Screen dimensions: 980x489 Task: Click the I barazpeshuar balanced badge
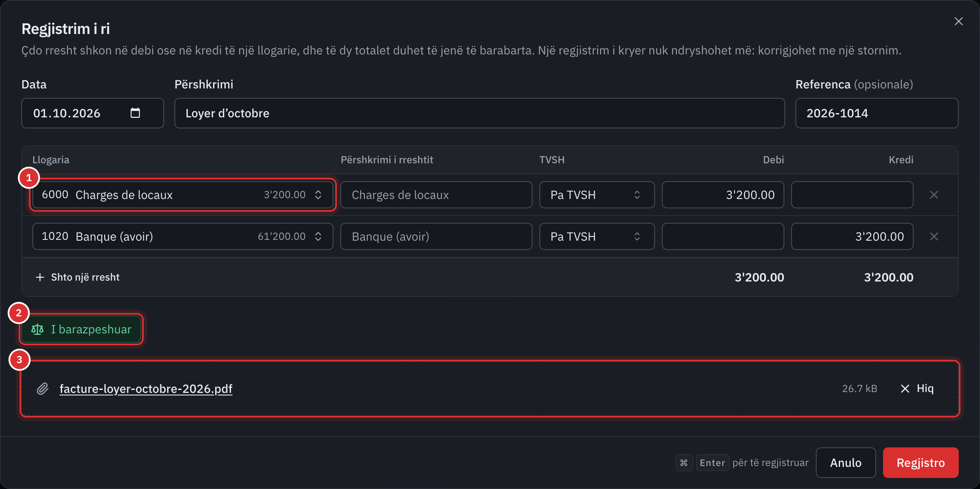[x=81, y=329]
